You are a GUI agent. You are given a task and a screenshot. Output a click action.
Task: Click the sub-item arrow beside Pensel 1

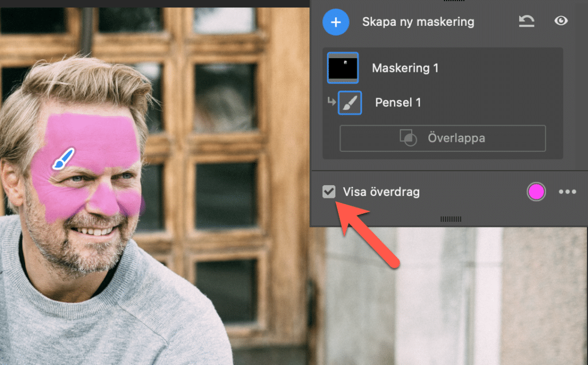[331, 102]
